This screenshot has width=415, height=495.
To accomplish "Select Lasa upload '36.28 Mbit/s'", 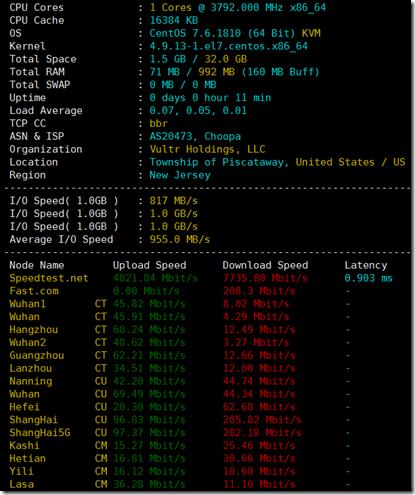I will pos(149,484).
